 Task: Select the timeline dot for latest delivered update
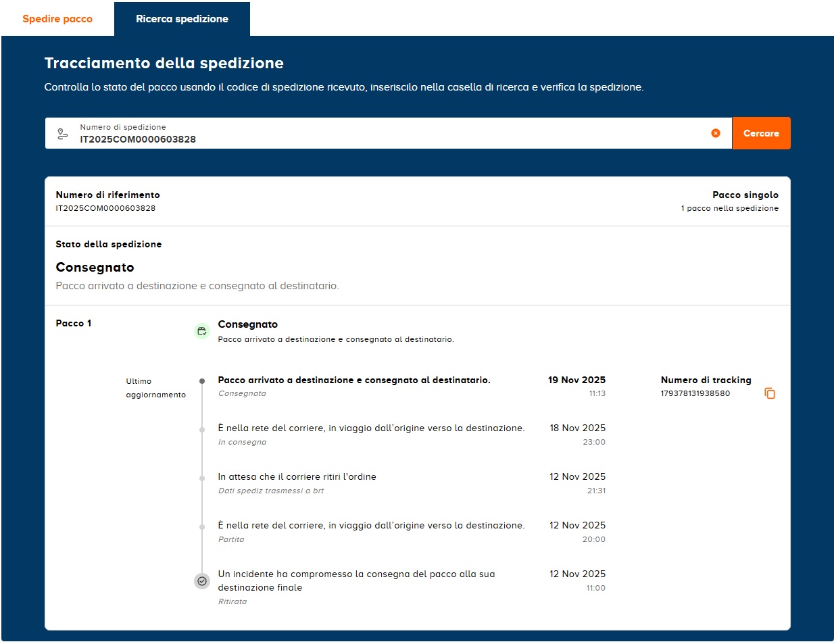pyautogui.click(x=202, y=381)
